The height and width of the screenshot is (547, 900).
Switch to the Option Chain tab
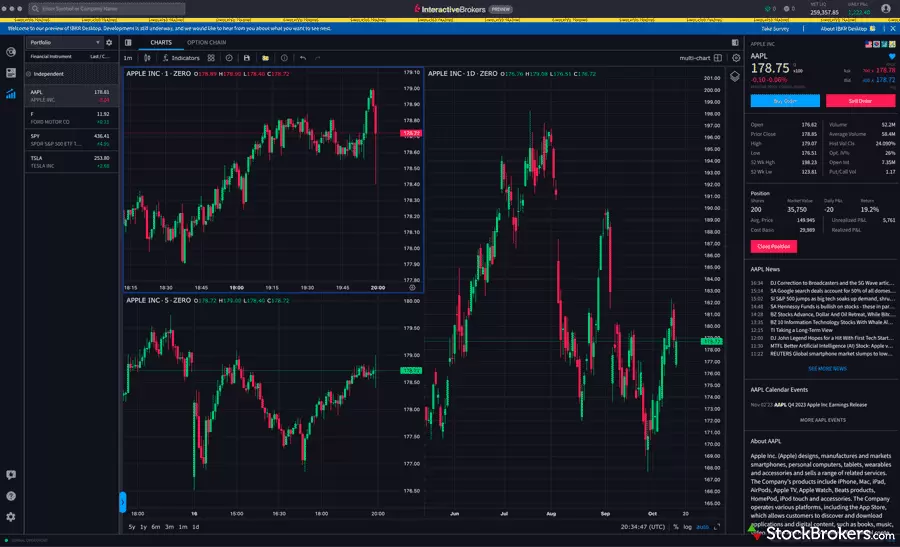(206, 42)
